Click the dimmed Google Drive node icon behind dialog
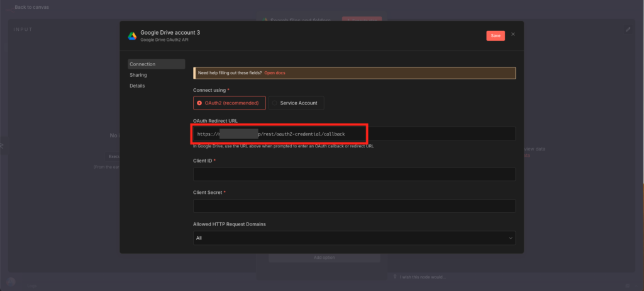644x291 pixels. pyautogui.click(x=265, y=20)
